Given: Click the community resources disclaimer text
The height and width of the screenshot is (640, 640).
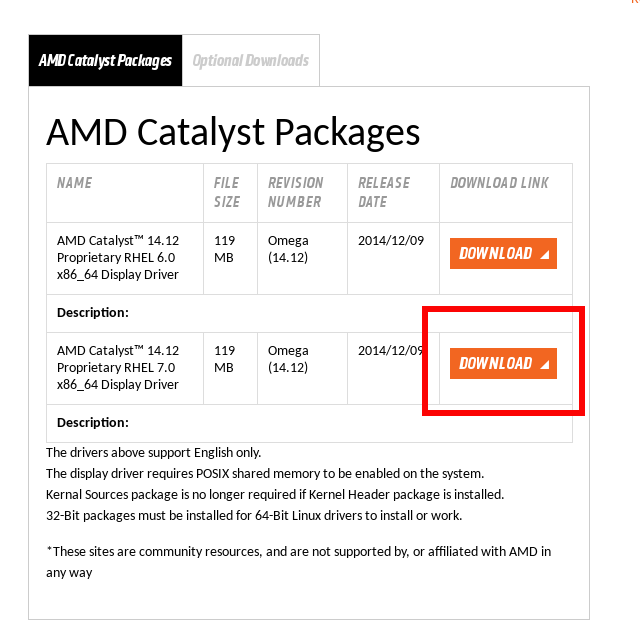Looking at the screenshot, I should 298,561.
